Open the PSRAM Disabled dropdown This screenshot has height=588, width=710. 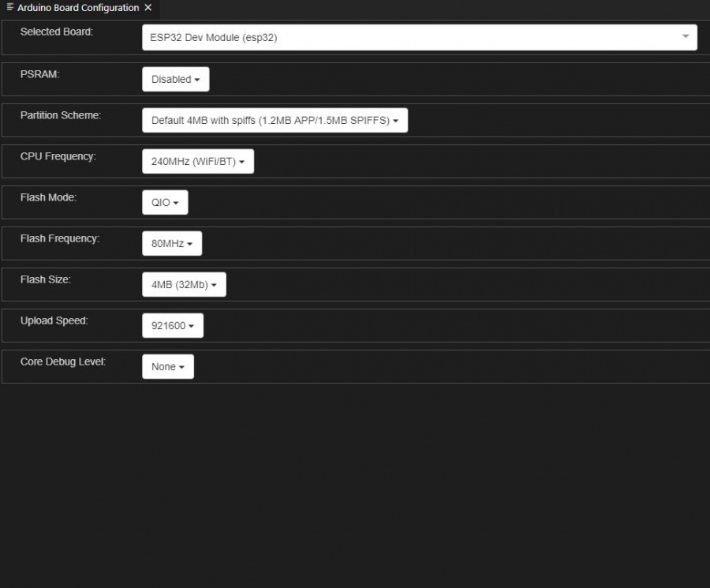point(175,79)
